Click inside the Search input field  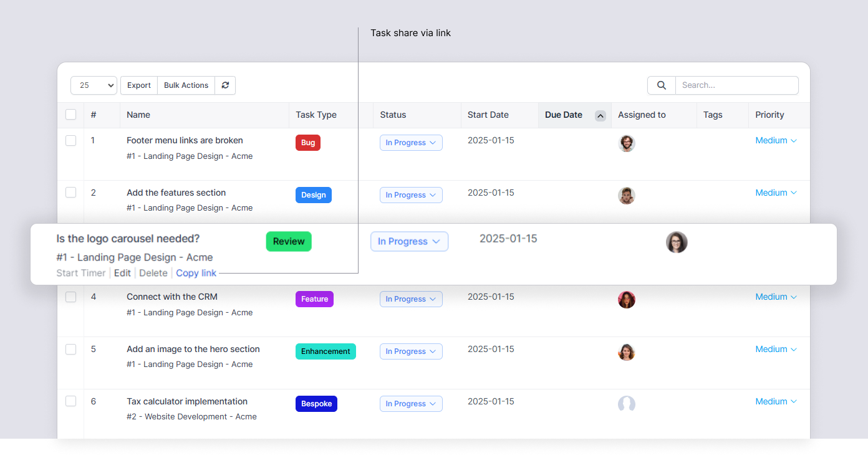point(736,85)
